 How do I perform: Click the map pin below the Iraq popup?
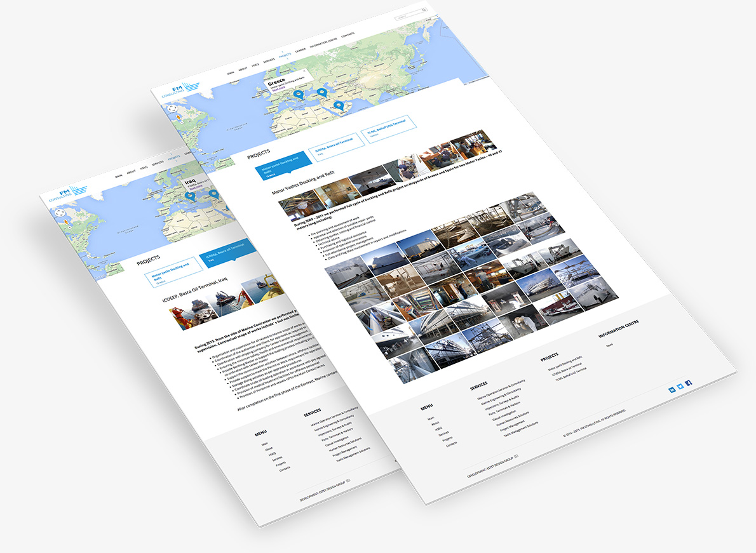tap(213, 194)
